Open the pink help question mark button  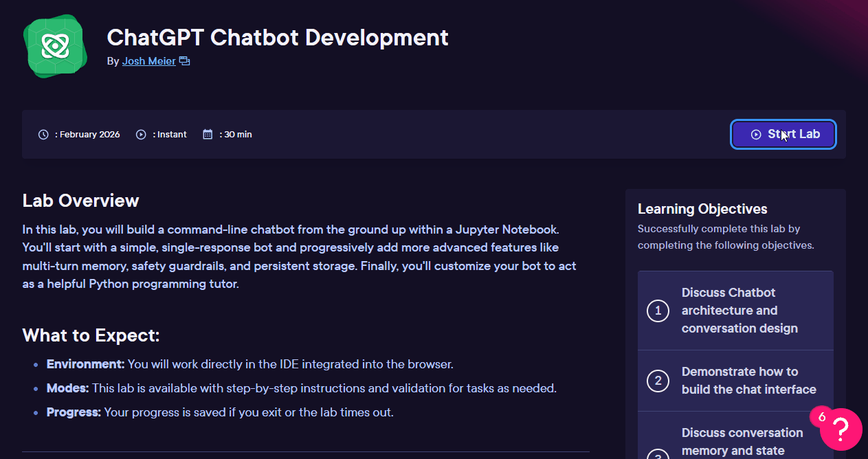tap(841, 429)
